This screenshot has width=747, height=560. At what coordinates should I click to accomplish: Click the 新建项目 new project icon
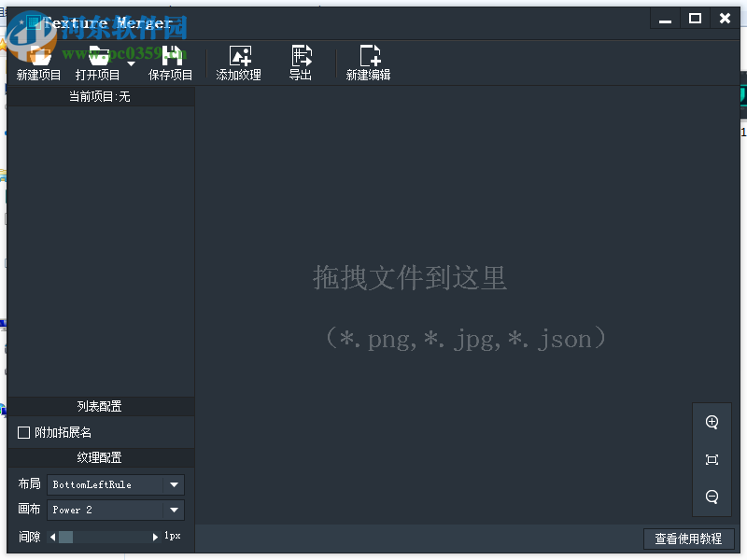(x=37, y=56)
